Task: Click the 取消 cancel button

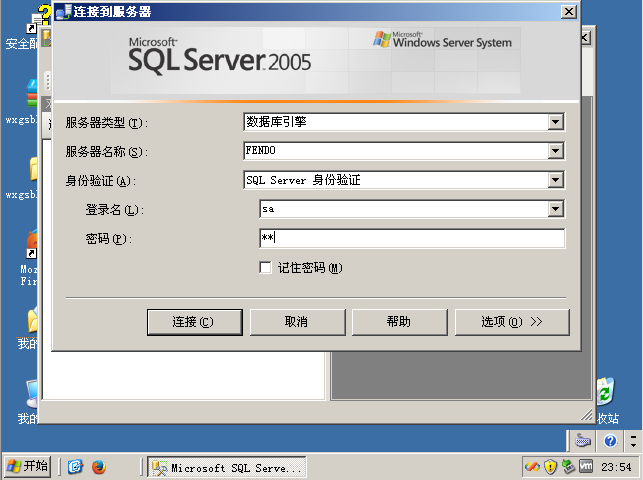Action: click(297, 322)
